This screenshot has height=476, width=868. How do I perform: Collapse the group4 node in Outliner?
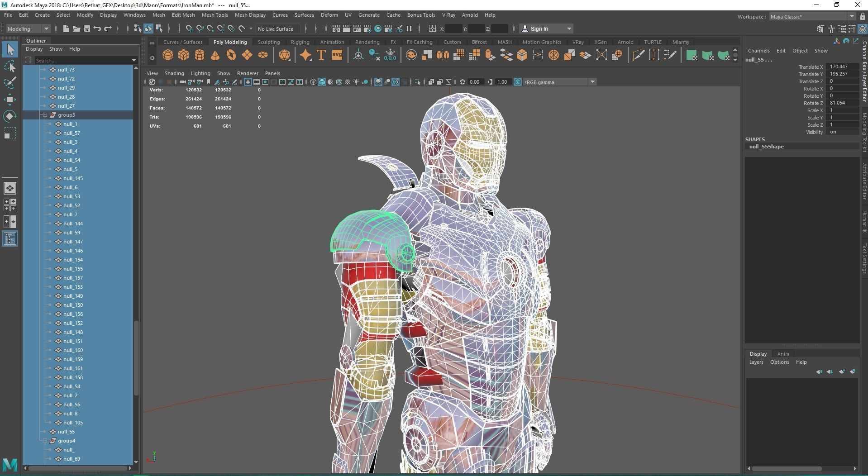(x=45, y=441)
